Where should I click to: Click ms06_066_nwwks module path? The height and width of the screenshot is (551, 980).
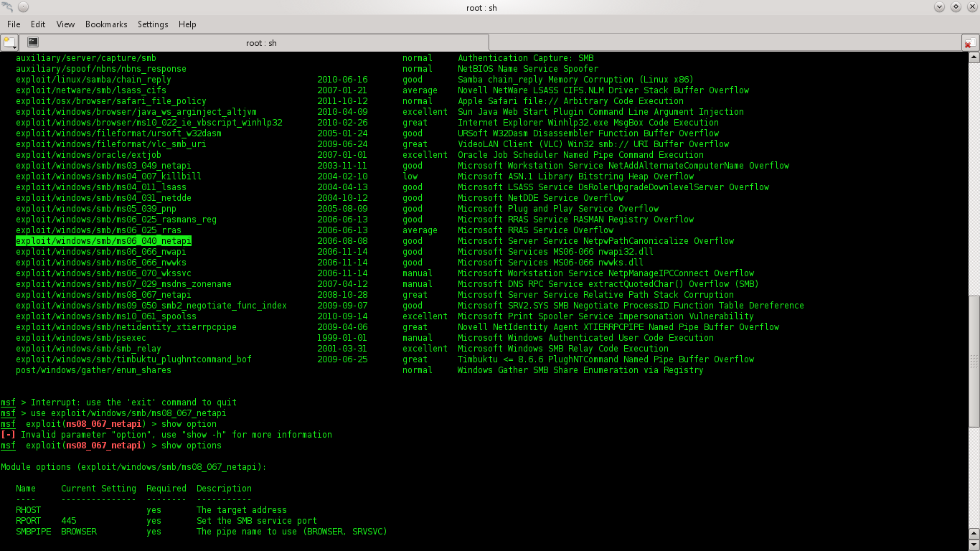click(101, 263)
